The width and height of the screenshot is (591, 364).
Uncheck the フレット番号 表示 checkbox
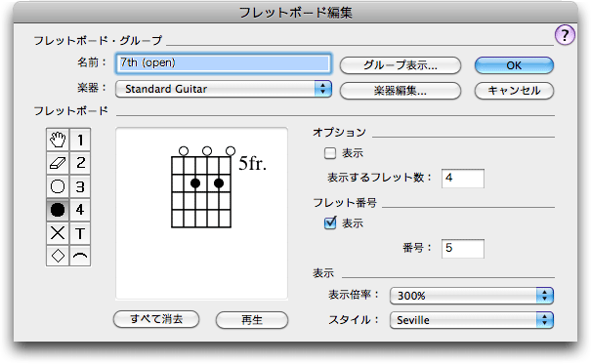[x=330, y=223]
